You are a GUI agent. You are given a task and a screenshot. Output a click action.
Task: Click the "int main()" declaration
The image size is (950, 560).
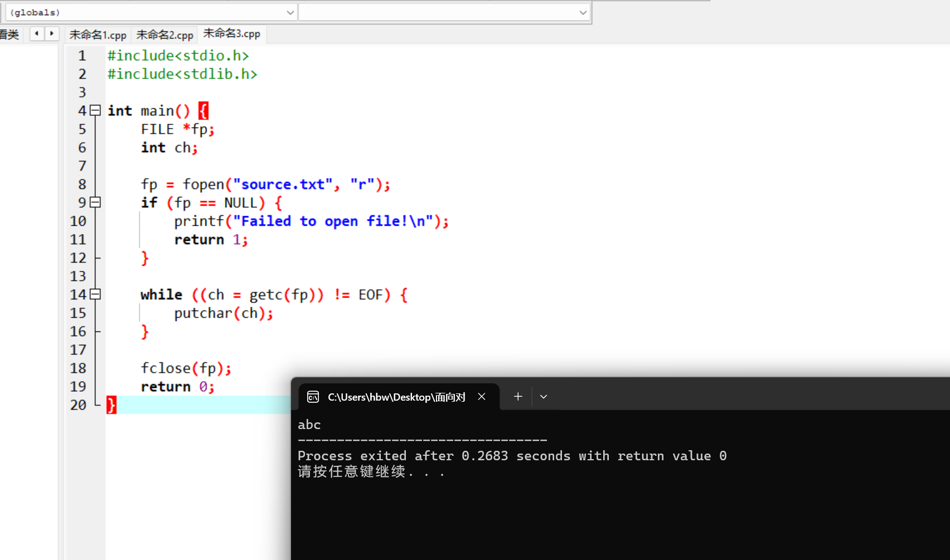click(x=149, y=111)
